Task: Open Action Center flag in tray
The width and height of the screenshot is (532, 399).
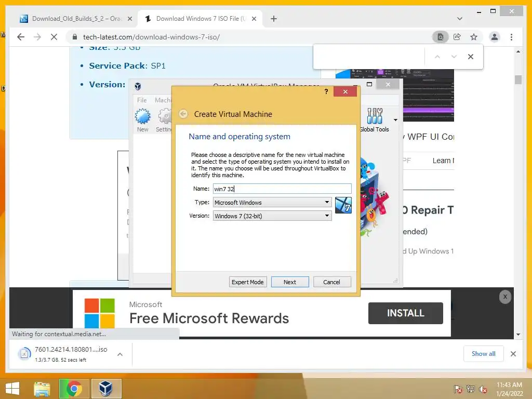Action: 458,389
